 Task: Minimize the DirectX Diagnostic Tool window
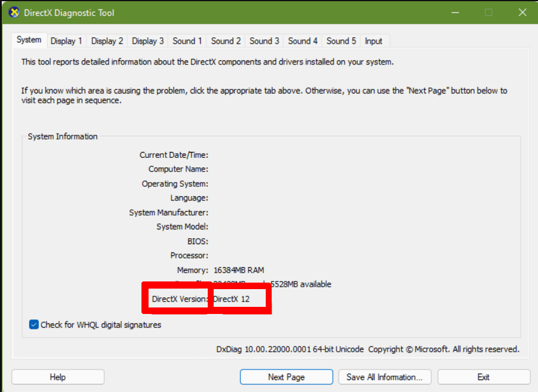455,12
